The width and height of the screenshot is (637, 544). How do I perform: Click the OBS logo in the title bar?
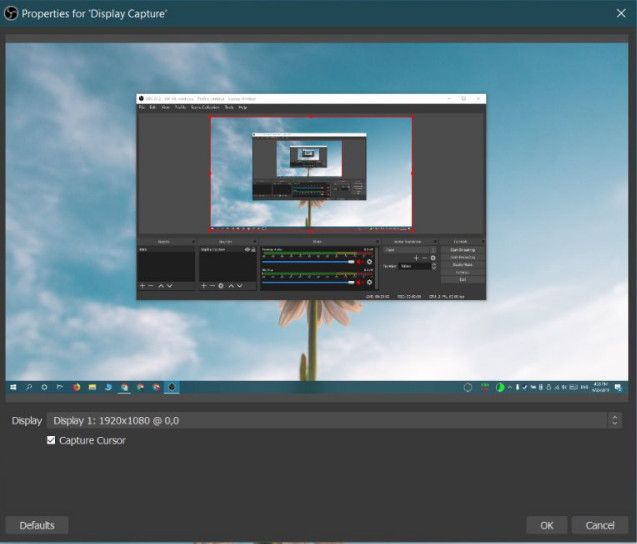[11, 13]
